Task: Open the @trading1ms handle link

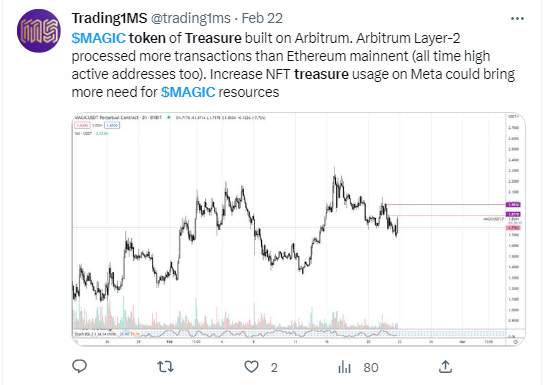Action: pyautogui.click(x=190, y=18)
